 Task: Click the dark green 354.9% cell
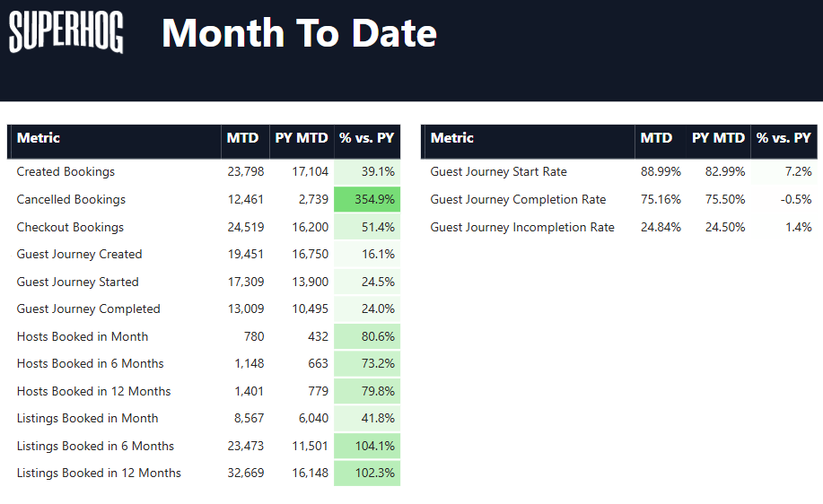pos(367,200)
